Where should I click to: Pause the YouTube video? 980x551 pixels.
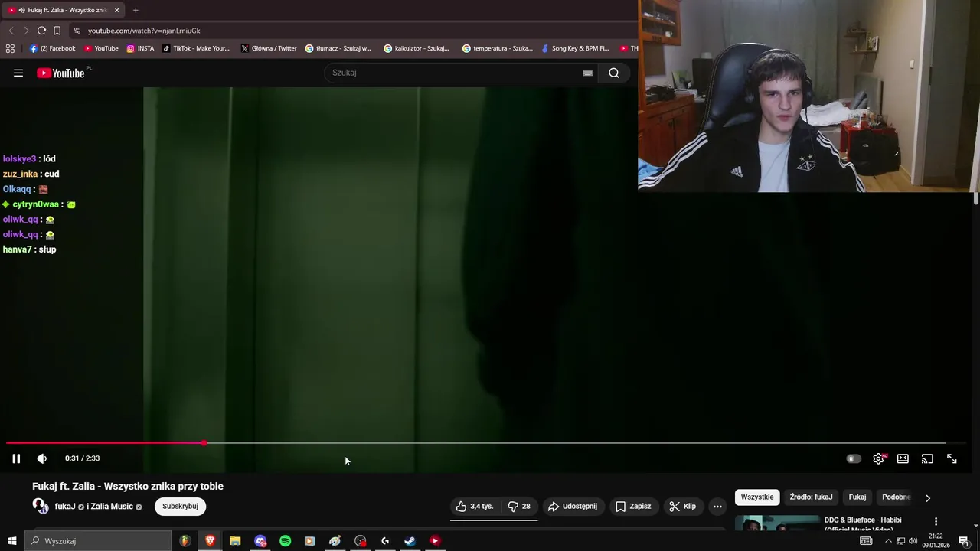(16, 458)
